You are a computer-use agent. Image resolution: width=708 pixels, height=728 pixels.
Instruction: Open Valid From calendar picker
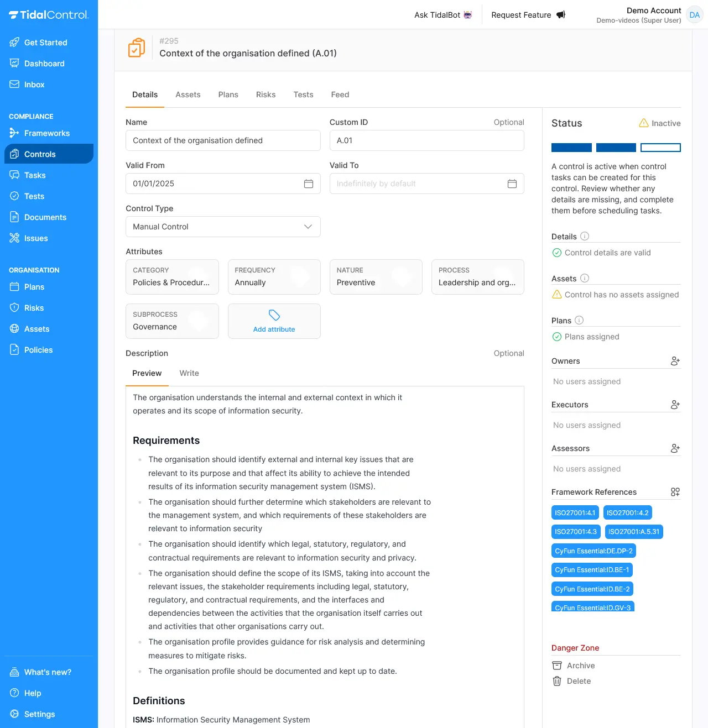click(x=309, y=184)
